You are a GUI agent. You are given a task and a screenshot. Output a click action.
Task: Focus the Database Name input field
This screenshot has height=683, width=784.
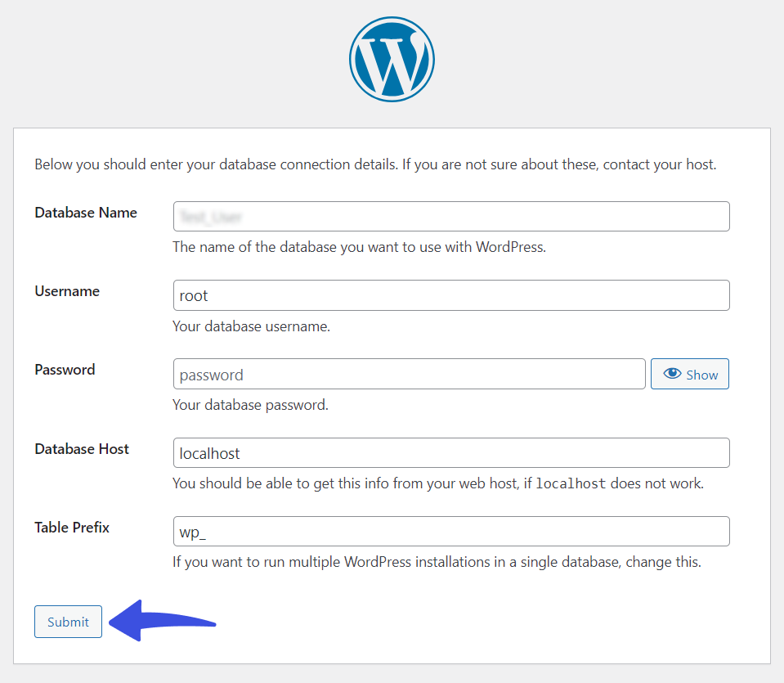[451, 216]
